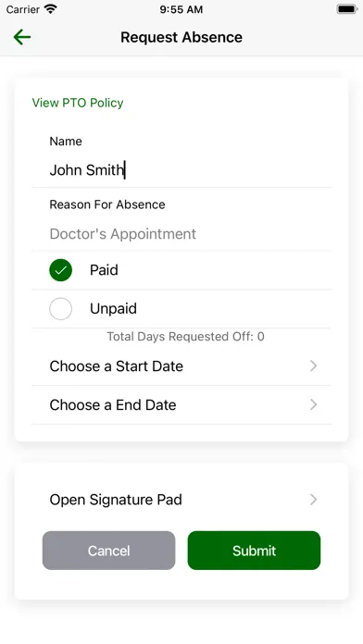Tap the Open Signature Pad row
363x644 pixels.
(x=181, y=500)
